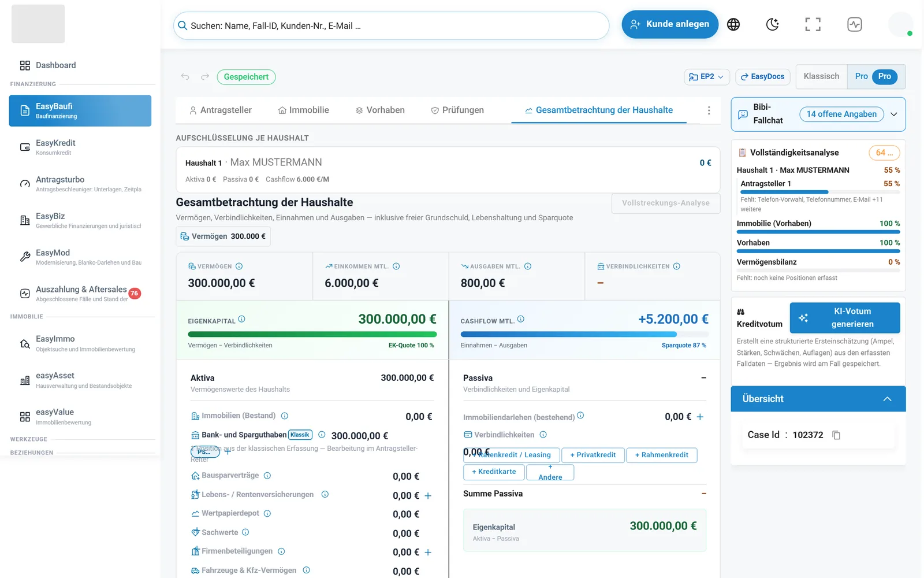
Task: Click Antragsteller 1 completeness progress bar
Action: click(820, 192)
